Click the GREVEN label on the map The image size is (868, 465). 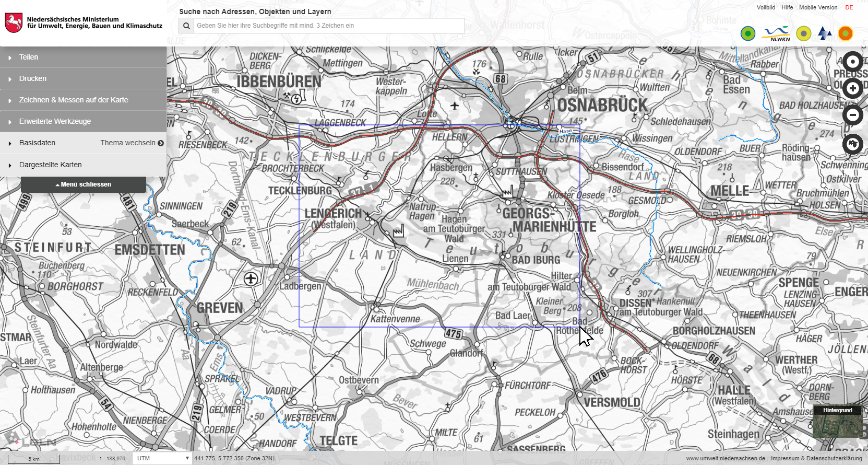(x=220, y=308)
